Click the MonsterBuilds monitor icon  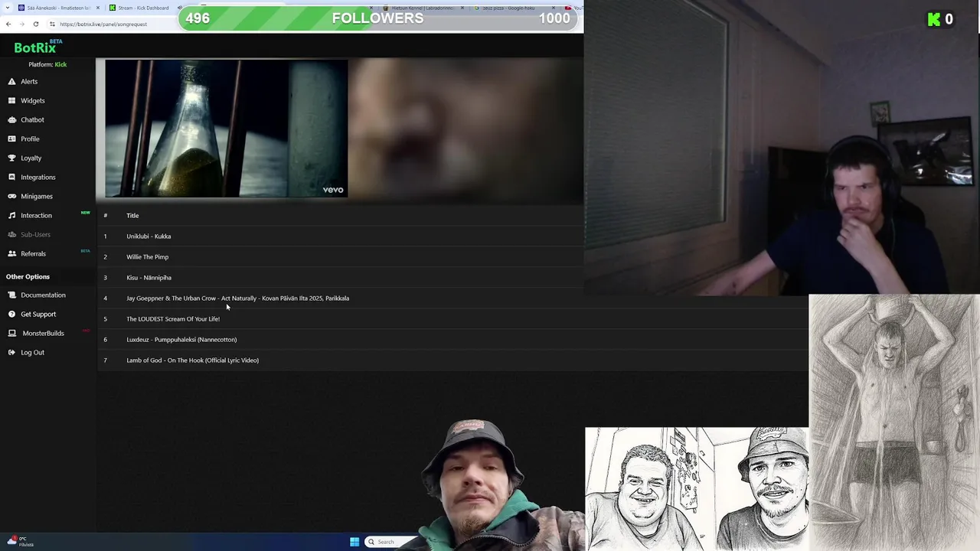click(x=11, y=333)
